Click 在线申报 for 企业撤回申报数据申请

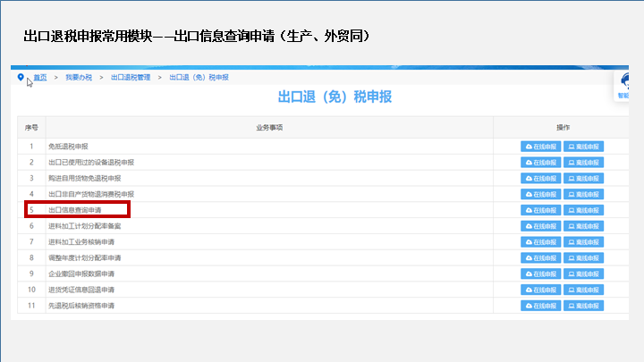pos(540,274)
